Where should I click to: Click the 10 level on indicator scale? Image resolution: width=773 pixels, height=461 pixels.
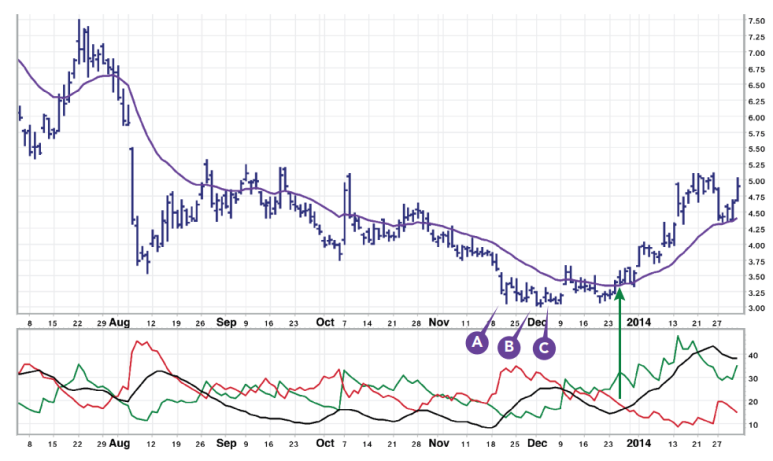[753, 425]
